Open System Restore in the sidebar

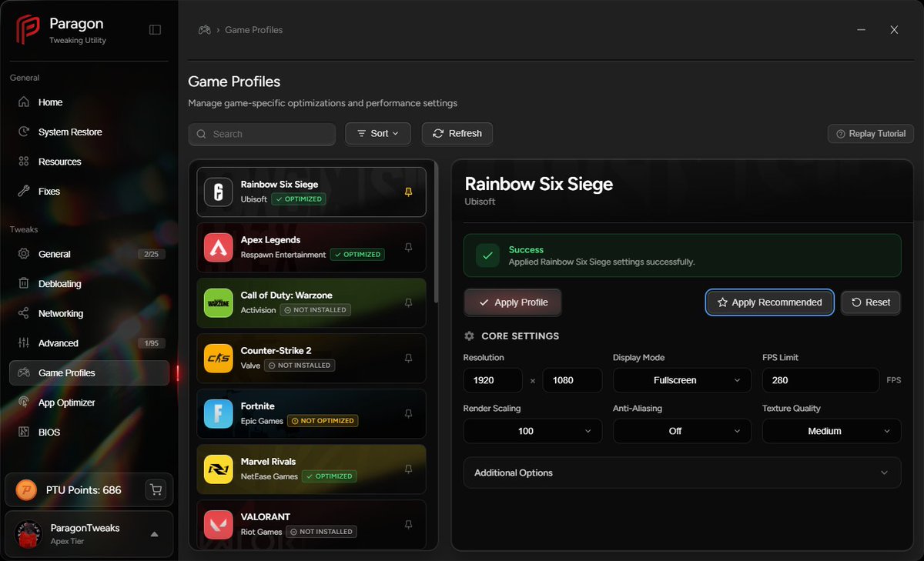[x=89, y=132]
